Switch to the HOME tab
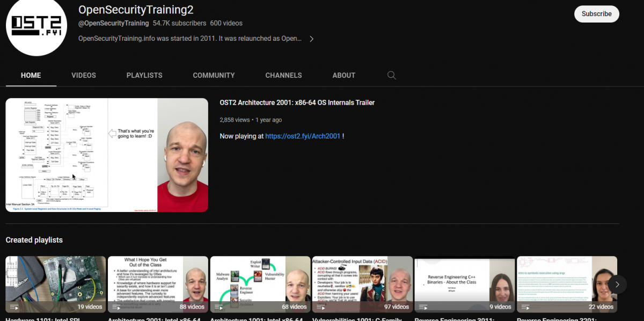The height and width of the screenshot is (321, 644). pyautogui.click(x=31, y=75)
